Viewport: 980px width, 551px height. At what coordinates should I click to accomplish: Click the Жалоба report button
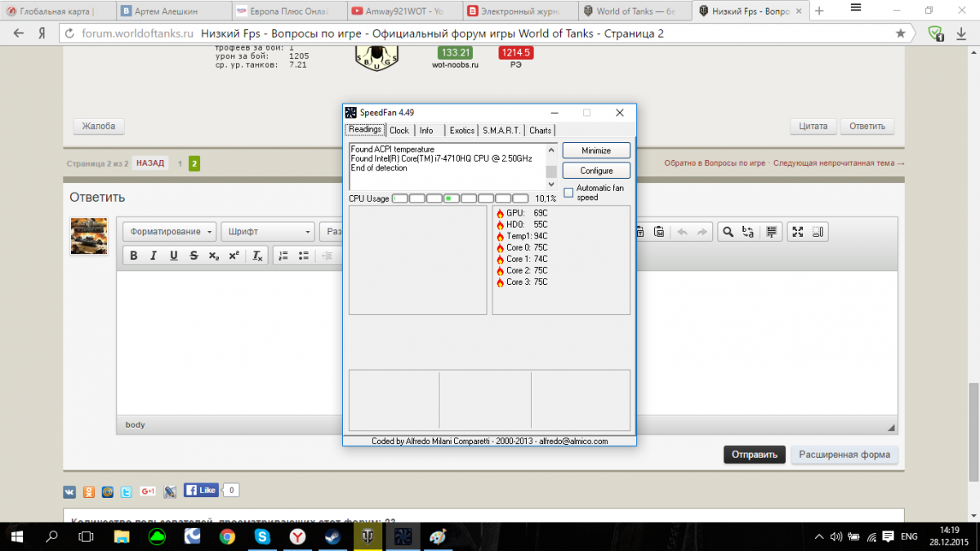99,126
